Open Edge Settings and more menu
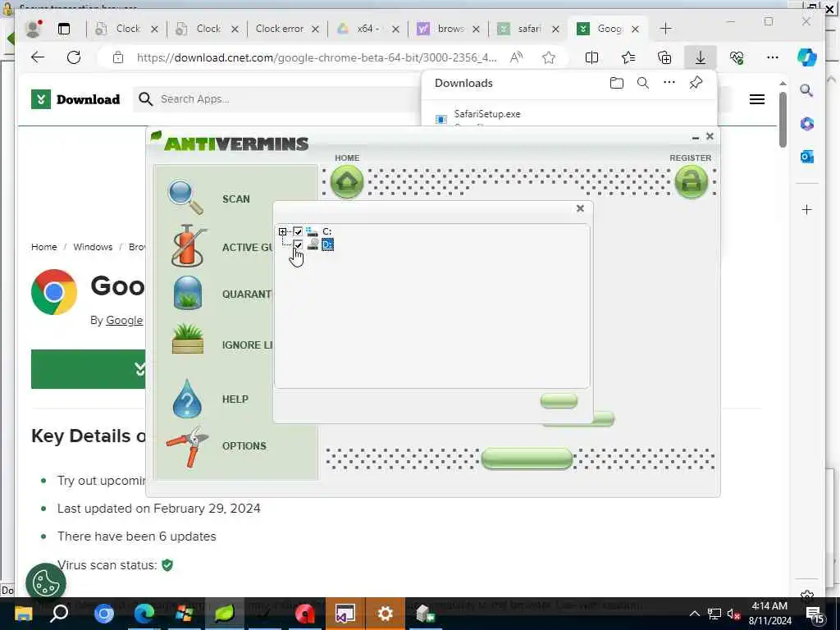Image resolution: width=840 pixels, height=630 pixels. point(773,57)
